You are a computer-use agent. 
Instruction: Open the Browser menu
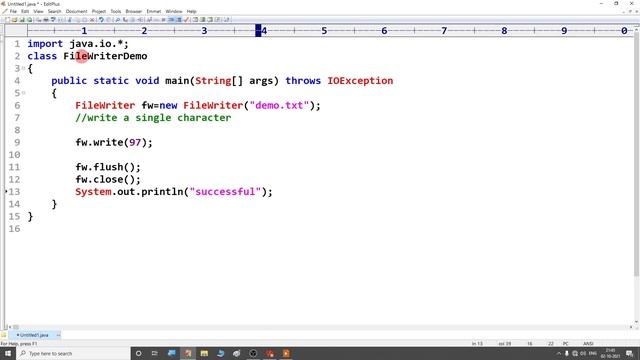pos(133,11)
